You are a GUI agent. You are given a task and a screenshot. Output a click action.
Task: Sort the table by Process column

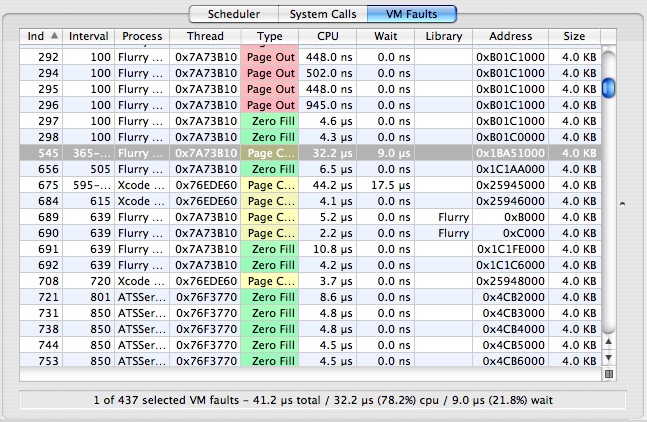(x=141, y=36)
